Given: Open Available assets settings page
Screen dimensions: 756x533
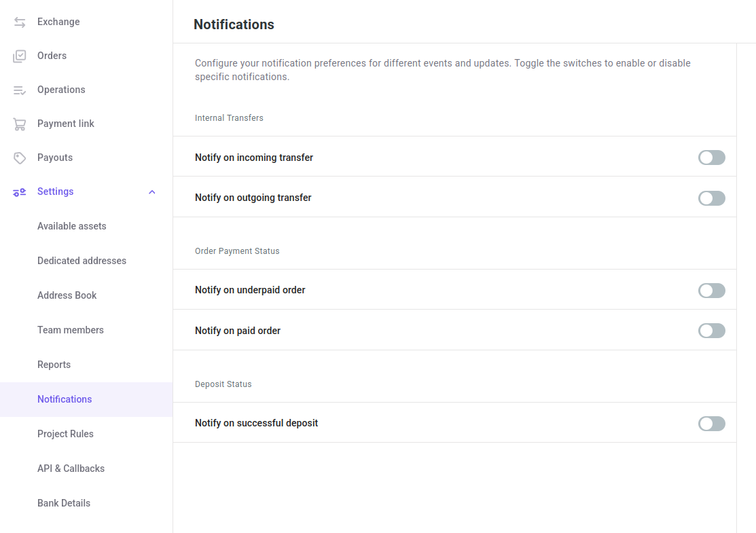Looking at the screenshot, I should [x=72, y=226].
